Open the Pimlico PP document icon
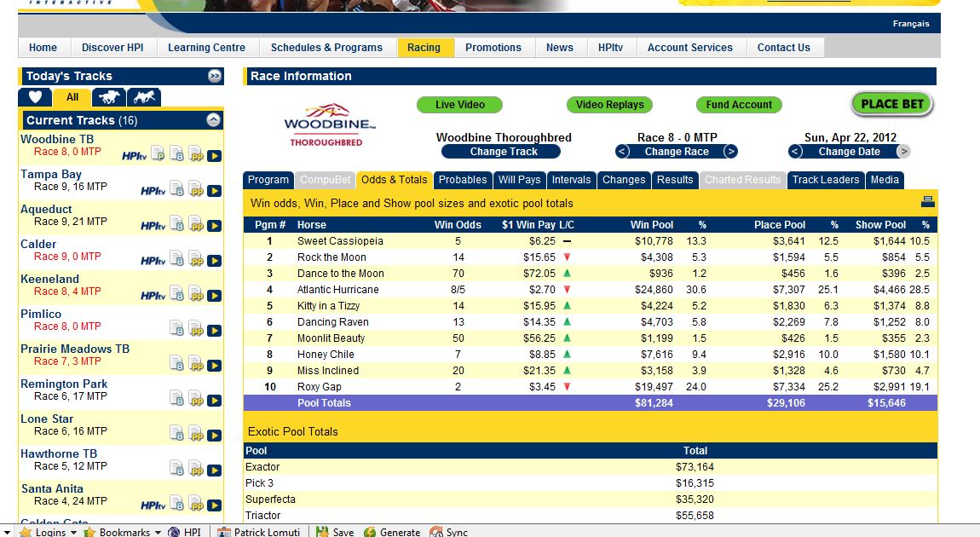 [196, 329]
